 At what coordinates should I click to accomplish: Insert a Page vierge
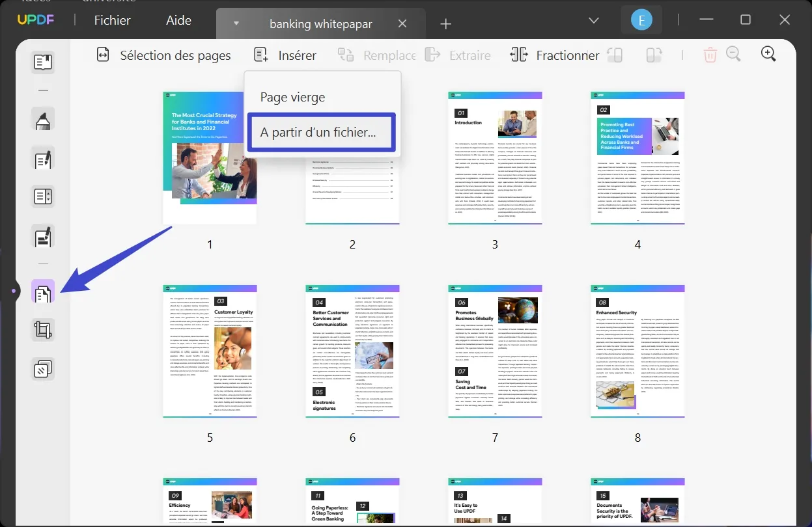pos(292,97)
